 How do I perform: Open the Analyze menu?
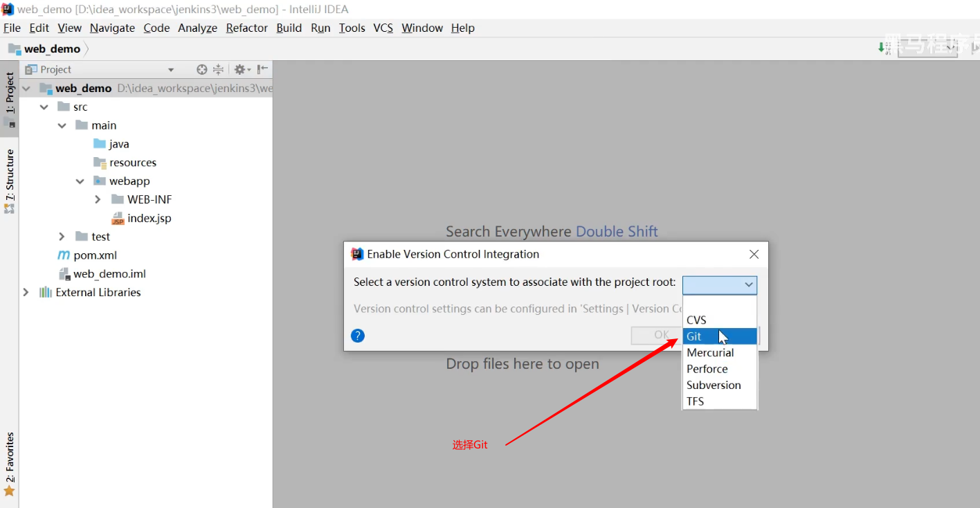tap(197, 28)
